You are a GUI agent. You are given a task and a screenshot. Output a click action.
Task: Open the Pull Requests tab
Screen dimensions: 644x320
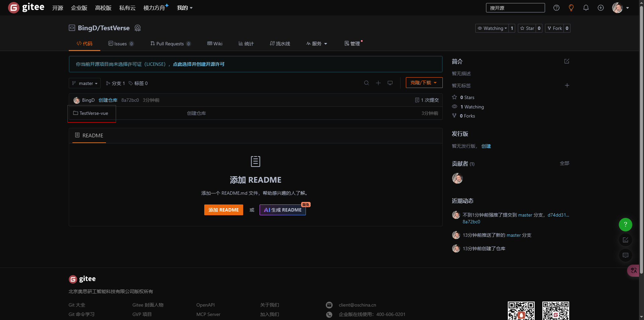click(171, 44)
